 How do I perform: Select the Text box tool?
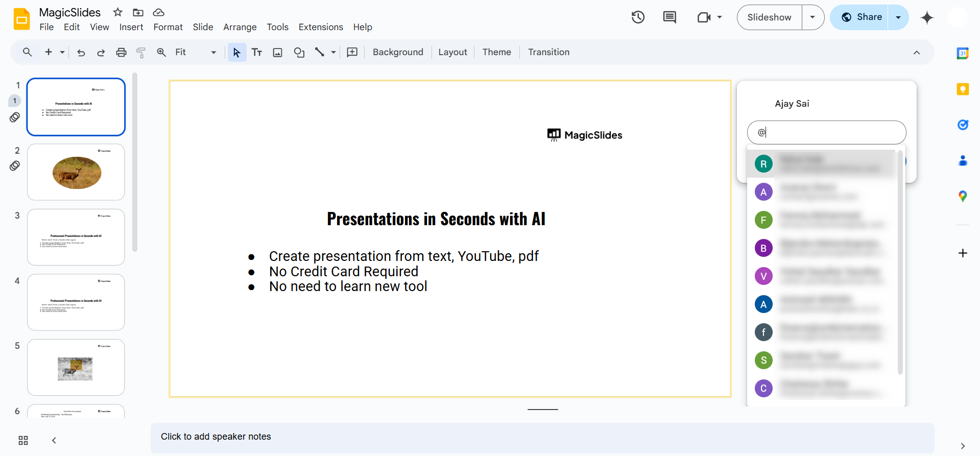257,52
